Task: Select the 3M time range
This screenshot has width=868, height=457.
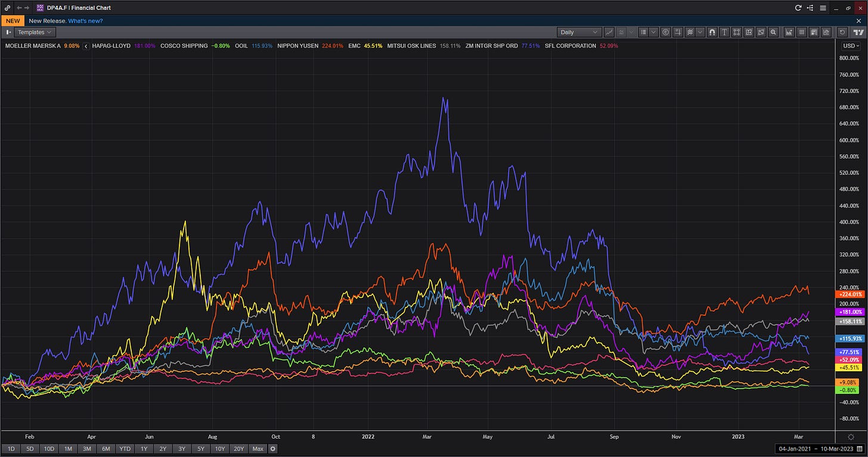Action: [x=87, y=449]
